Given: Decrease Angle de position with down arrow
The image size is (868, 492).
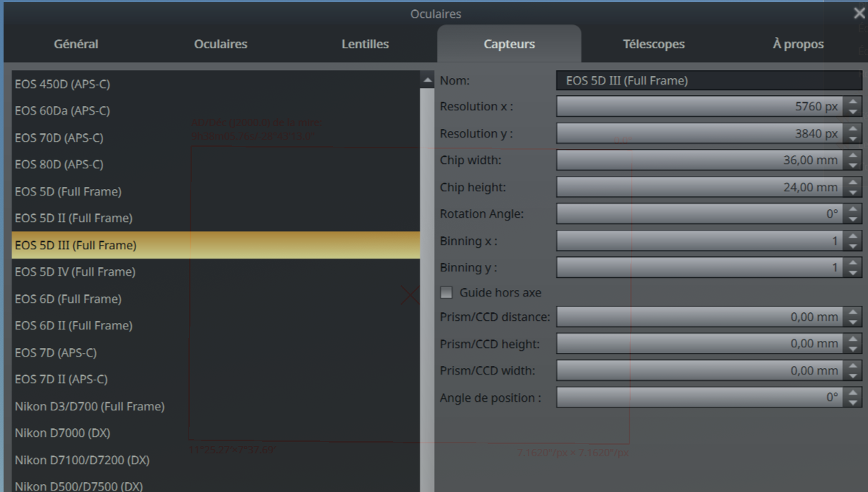Looking at the screenshot, I should point(852,402).
